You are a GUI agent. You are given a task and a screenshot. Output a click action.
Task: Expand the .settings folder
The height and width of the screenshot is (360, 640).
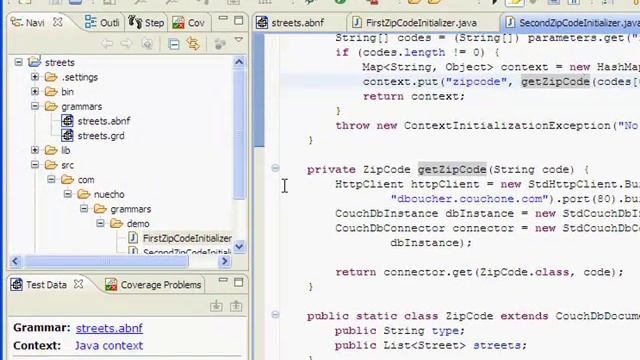[35, 77]
